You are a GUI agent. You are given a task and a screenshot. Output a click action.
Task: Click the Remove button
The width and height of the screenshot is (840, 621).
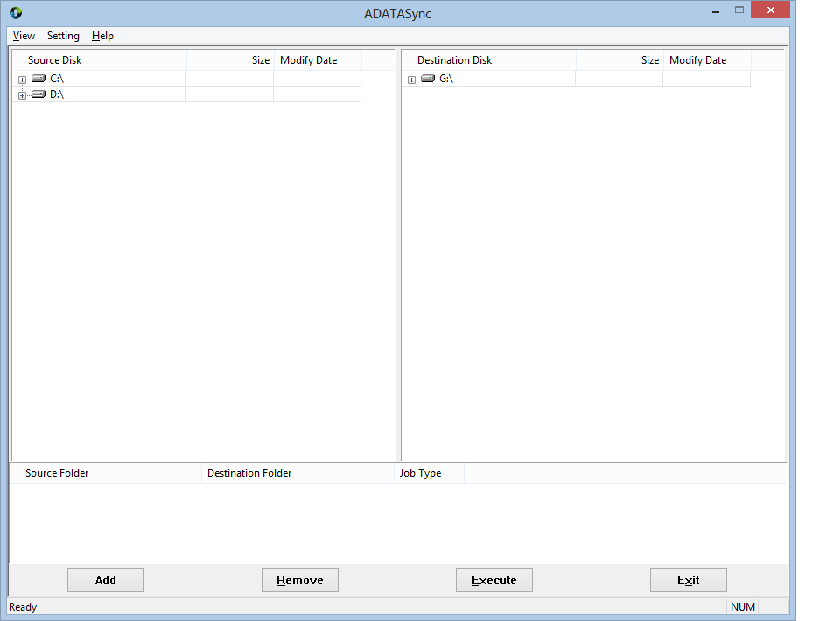[300, 580]
